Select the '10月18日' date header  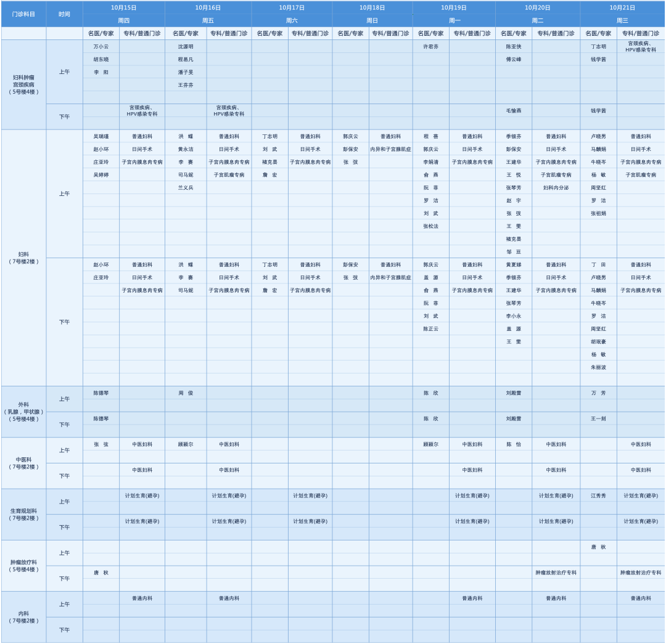coord(372,7)
